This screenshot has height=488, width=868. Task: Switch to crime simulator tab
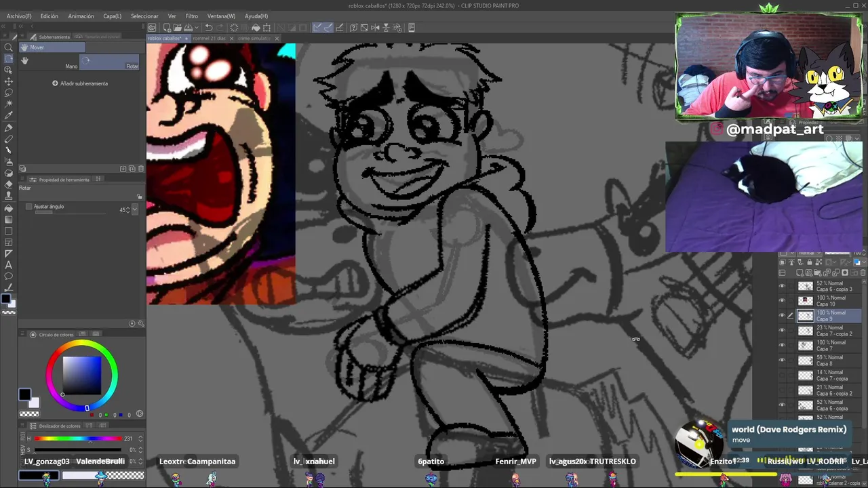pos(255,39)
